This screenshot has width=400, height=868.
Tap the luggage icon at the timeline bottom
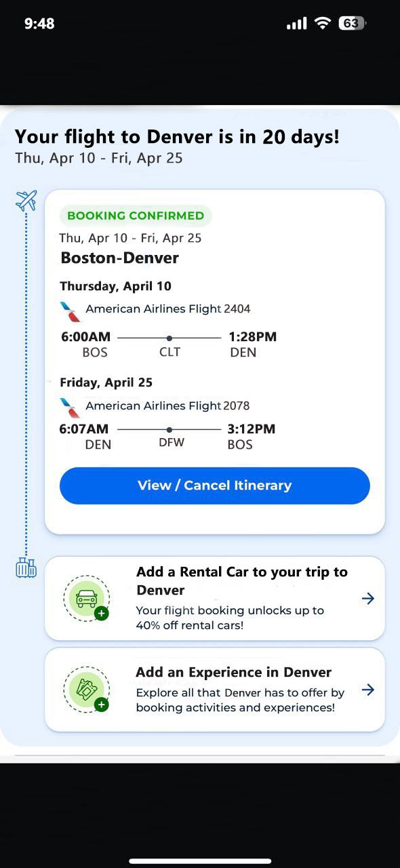(26, 568)
